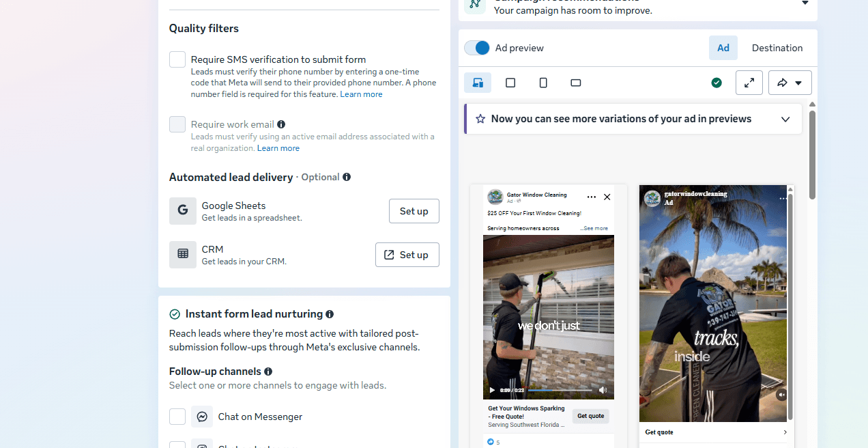Select the horizontal landscape preview icon

click(x=576, y=83)
